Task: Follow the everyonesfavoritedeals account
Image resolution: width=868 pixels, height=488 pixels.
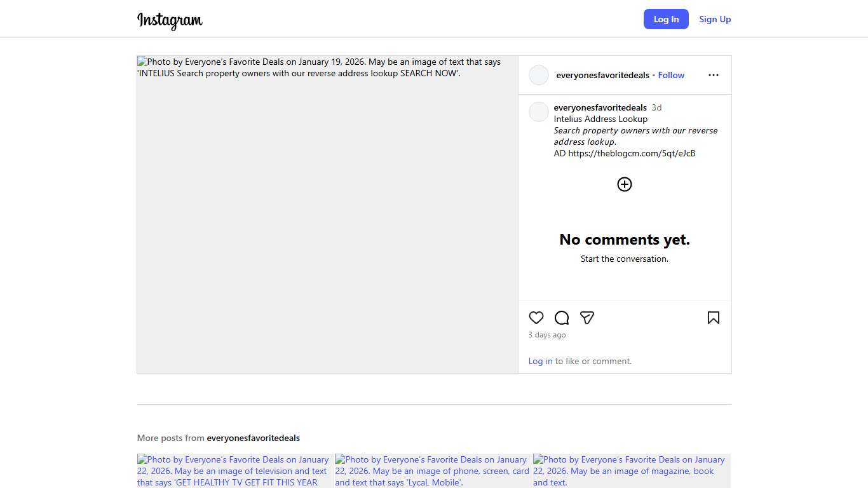Action: click(x=671, y=75)
